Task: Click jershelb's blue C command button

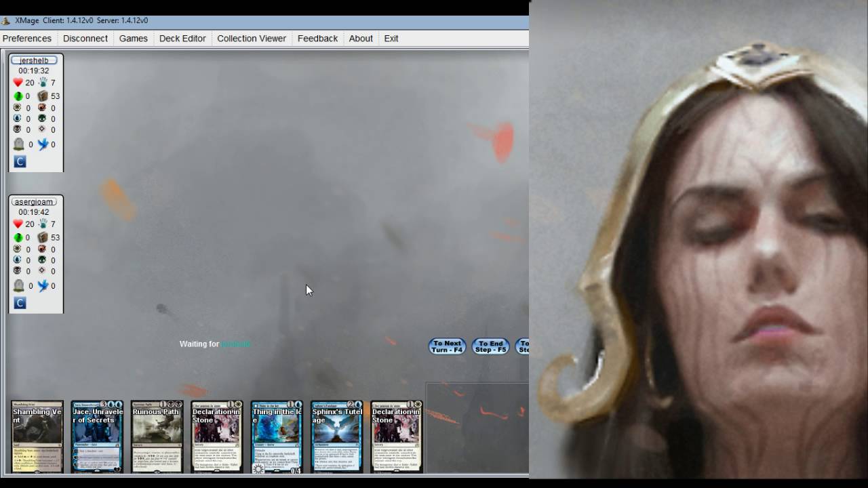Action: click(20, 161)
